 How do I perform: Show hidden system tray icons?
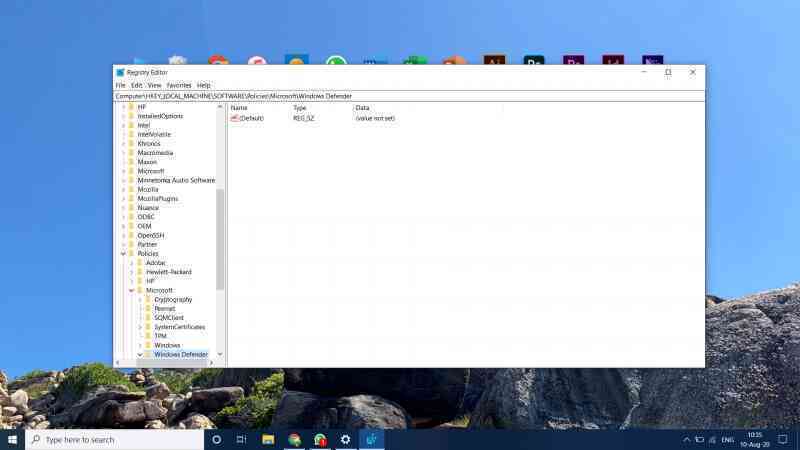pyautogui.click(x=687, y=440)
